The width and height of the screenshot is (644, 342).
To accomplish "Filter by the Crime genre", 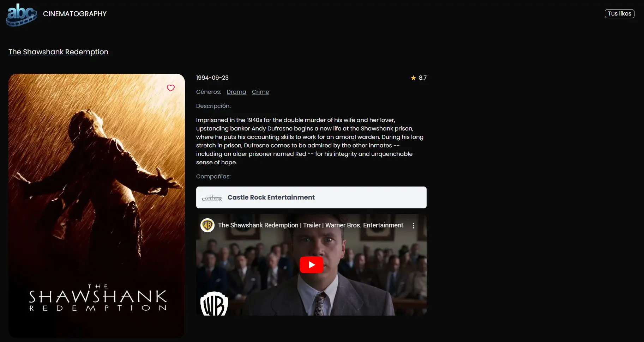I will tap(260, 92).
